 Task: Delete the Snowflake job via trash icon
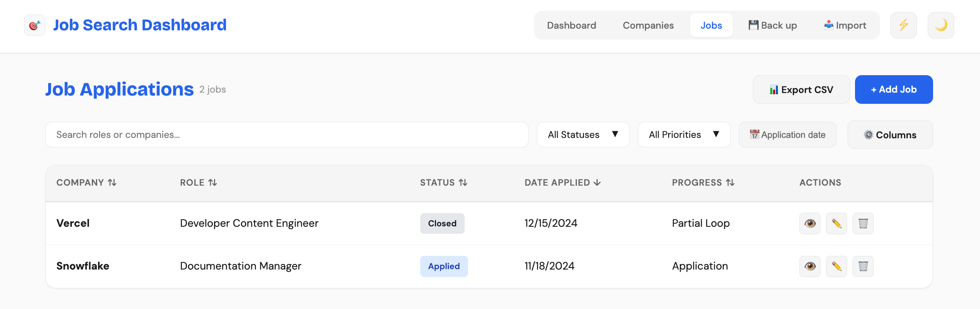click(x=863, y=266)
